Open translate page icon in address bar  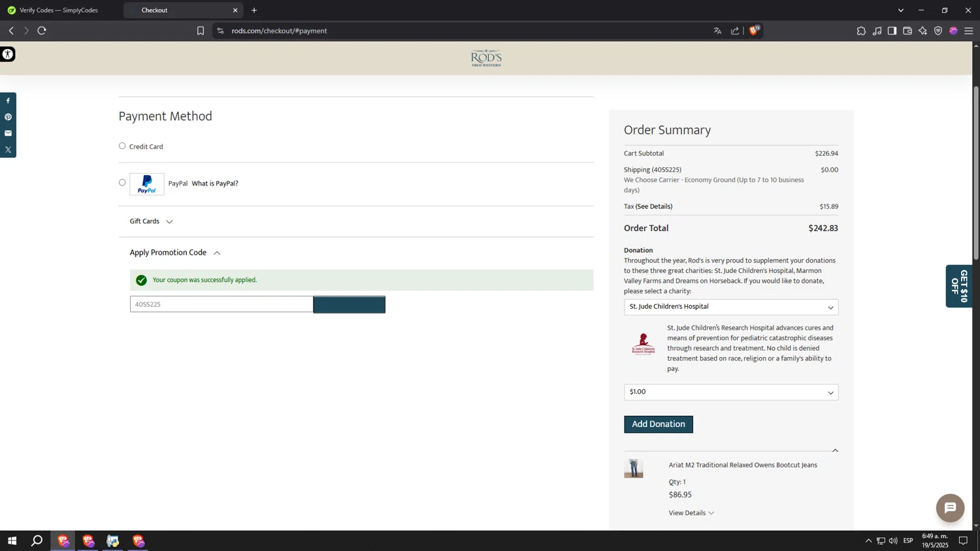[717, 31]
